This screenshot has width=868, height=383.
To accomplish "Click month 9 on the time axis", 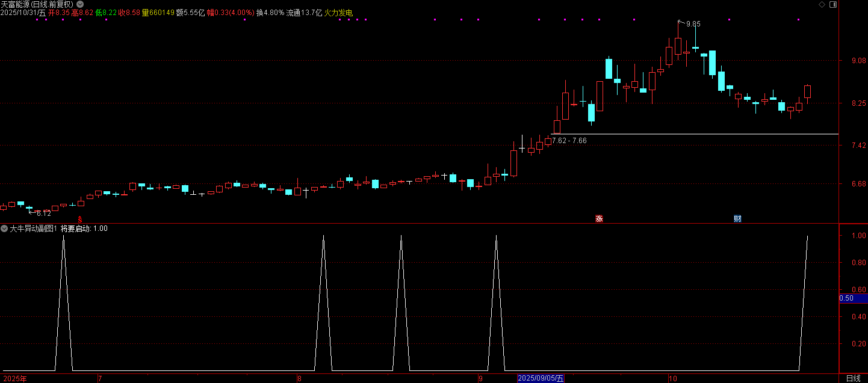I will click(480, 378).
